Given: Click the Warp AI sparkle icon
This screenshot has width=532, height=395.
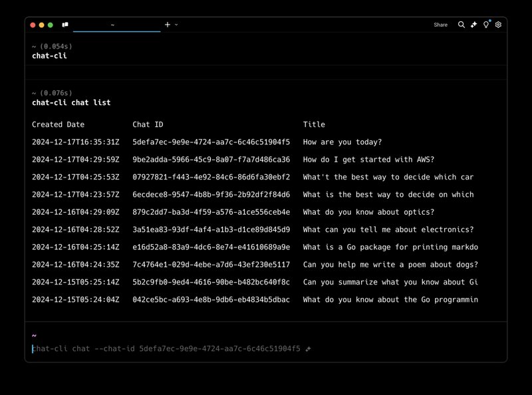Looking at the screenshot, I should coord(474,25).
